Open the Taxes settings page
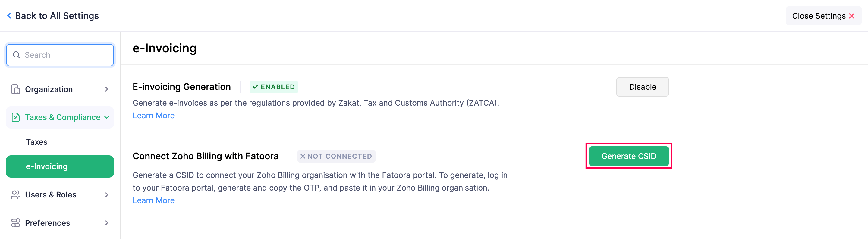This screenshot has height=239, width=868. click(x=37, y=142)
